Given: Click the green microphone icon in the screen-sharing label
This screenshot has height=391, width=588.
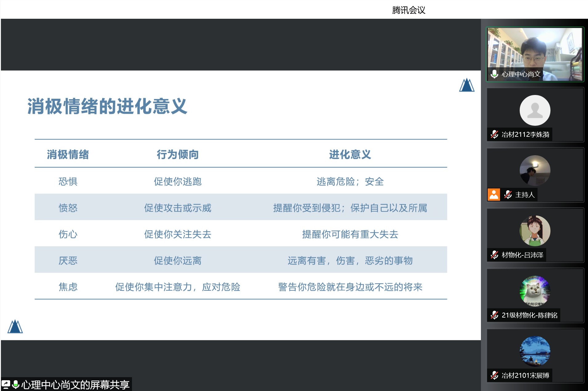Looking at the screenshot, I should [16, 385].
